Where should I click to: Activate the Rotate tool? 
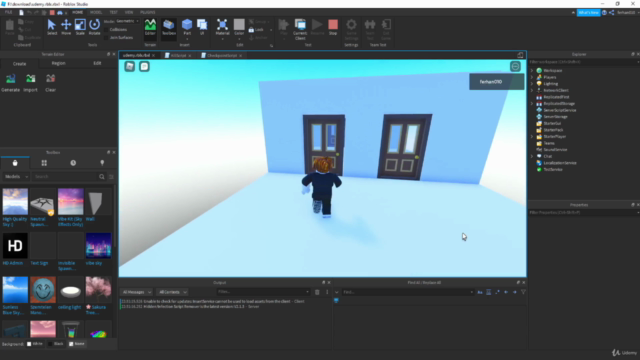(94, 27)
